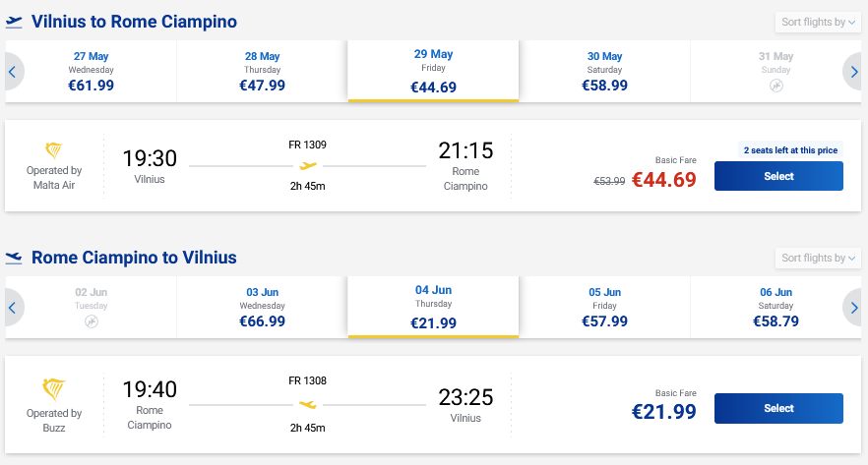Click no-flight icon under 31 May

click(776, 87)
